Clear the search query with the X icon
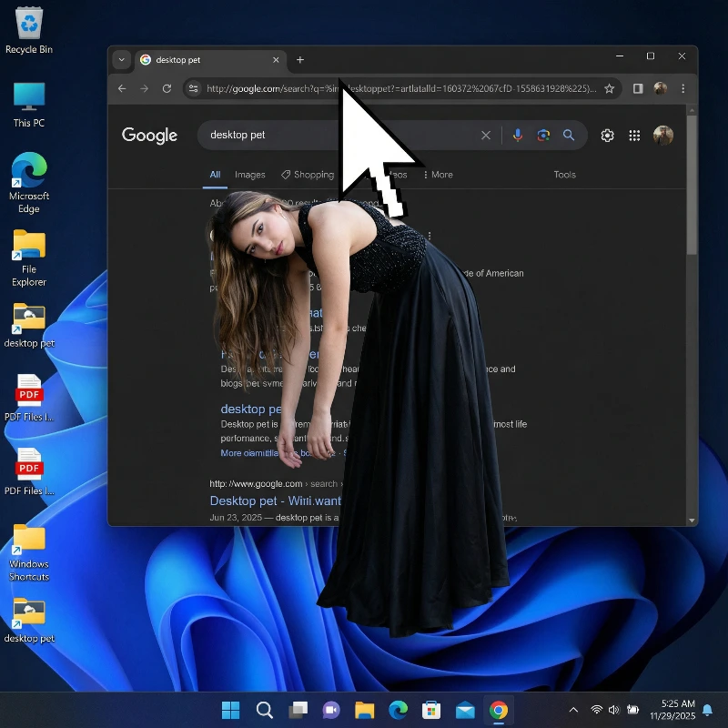 485,135
